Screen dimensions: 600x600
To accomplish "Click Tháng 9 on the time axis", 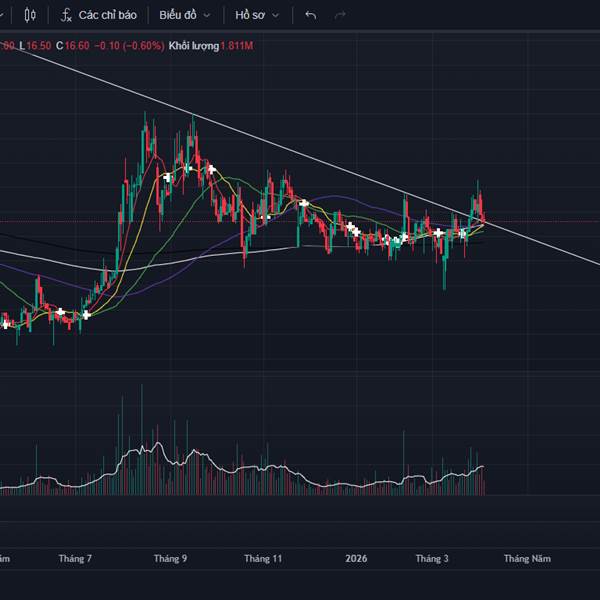I will [171, 558].
